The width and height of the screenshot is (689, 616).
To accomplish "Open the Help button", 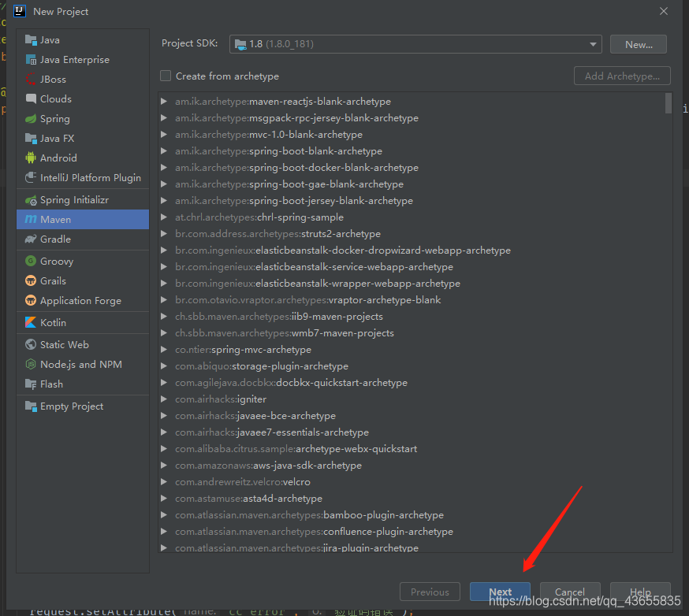I will point(640,592).
